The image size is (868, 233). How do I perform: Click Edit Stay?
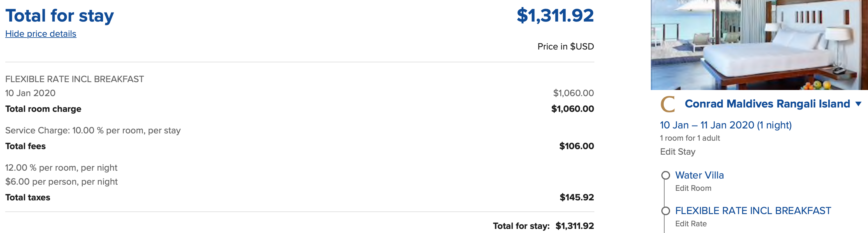(x=677, y=152)
